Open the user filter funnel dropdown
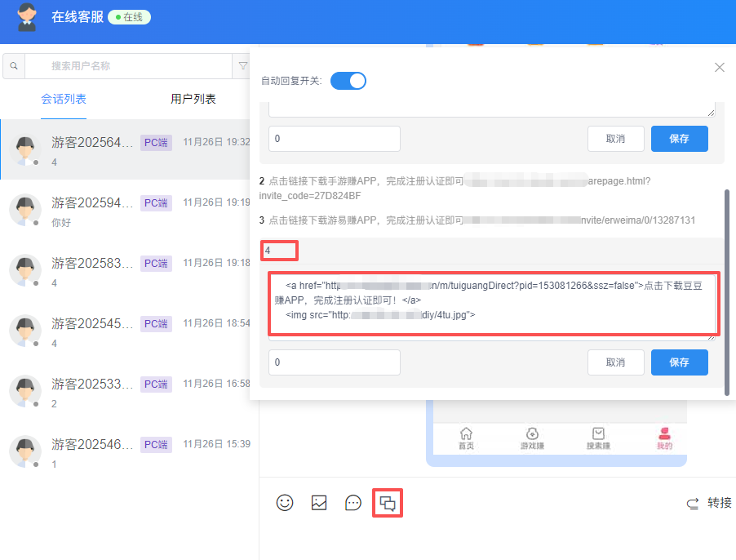Viewport: 736px width, 560px height. pyautogui.click(x=242, y=66)
